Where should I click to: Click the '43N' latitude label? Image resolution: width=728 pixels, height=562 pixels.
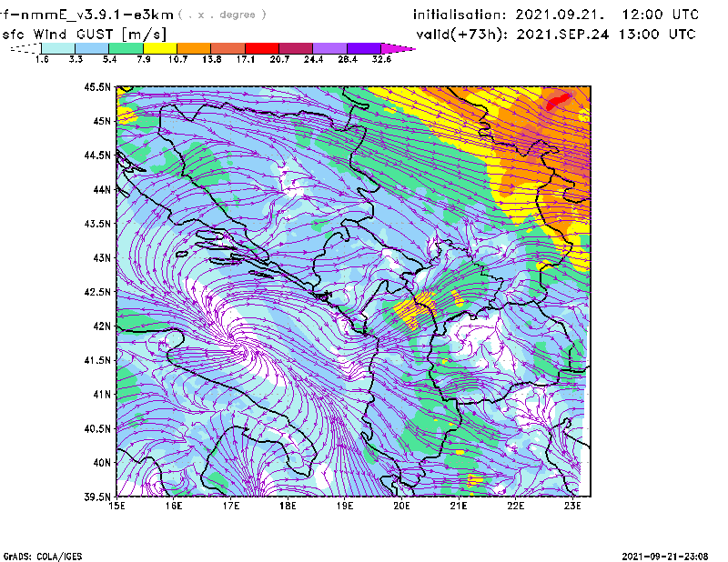click(103, 257)
